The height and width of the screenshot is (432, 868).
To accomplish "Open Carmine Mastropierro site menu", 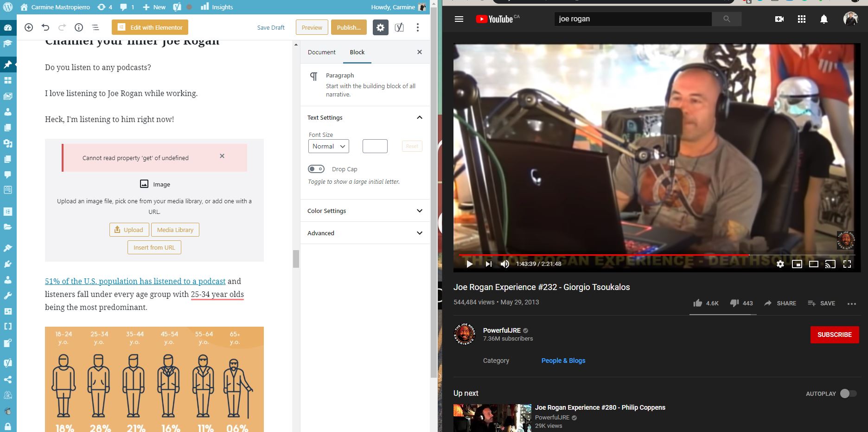I will (55, 7).
